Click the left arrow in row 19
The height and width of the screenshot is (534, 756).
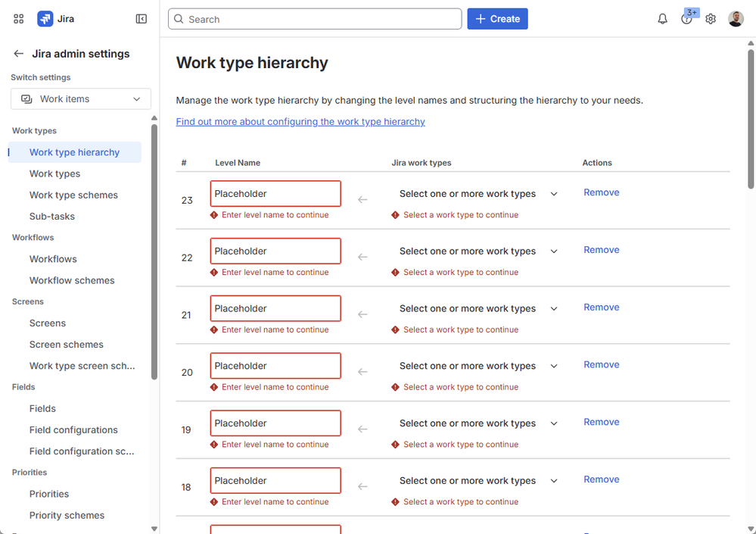[362, 429]
